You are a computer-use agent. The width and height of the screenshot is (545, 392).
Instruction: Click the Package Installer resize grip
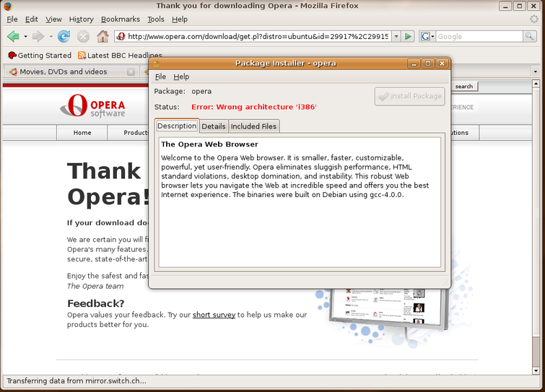point(445,283)
